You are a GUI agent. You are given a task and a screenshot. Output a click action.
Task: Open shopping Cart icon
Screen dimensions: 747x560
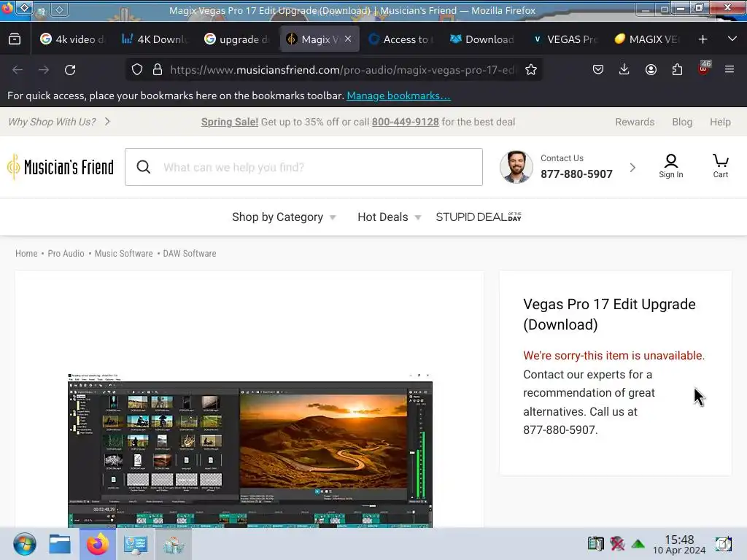click(x=720, y=166)
